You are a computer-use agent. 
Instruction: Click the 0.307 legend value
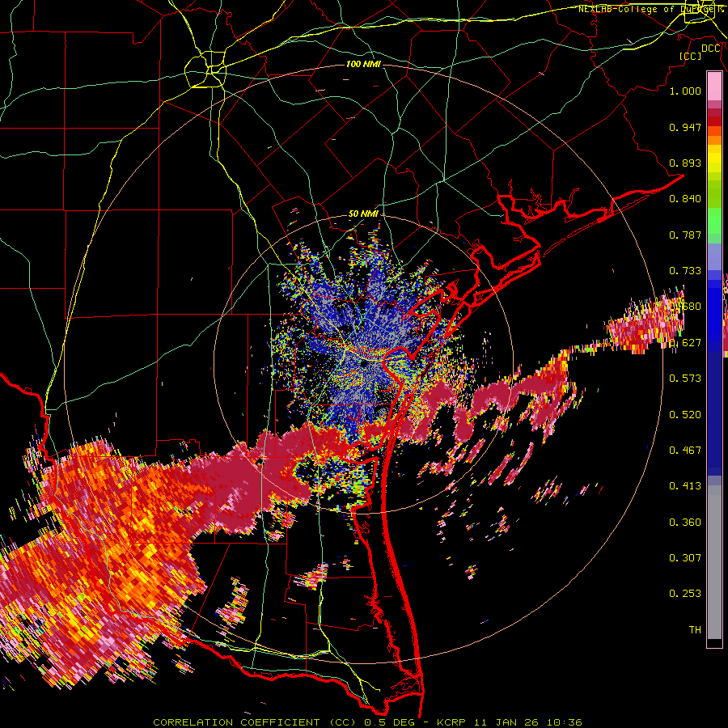(685, 557)
